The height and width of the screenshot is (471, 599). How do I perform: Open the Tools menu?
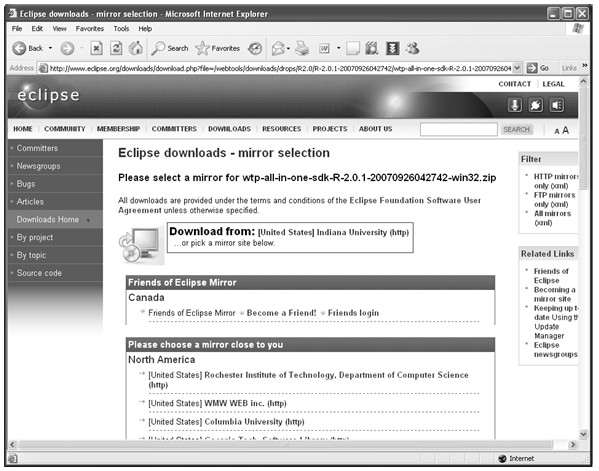[121, 29]
